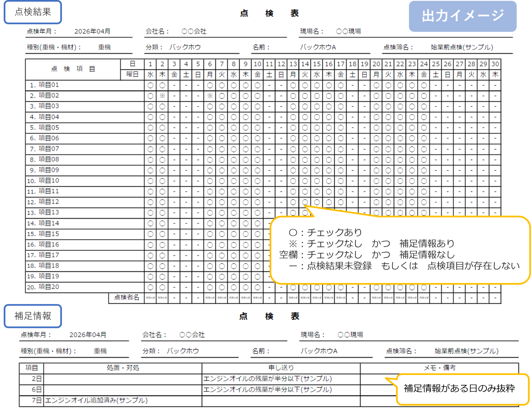
Task: Click the 2026年04月 inspection month field
Action: (92, 31)
